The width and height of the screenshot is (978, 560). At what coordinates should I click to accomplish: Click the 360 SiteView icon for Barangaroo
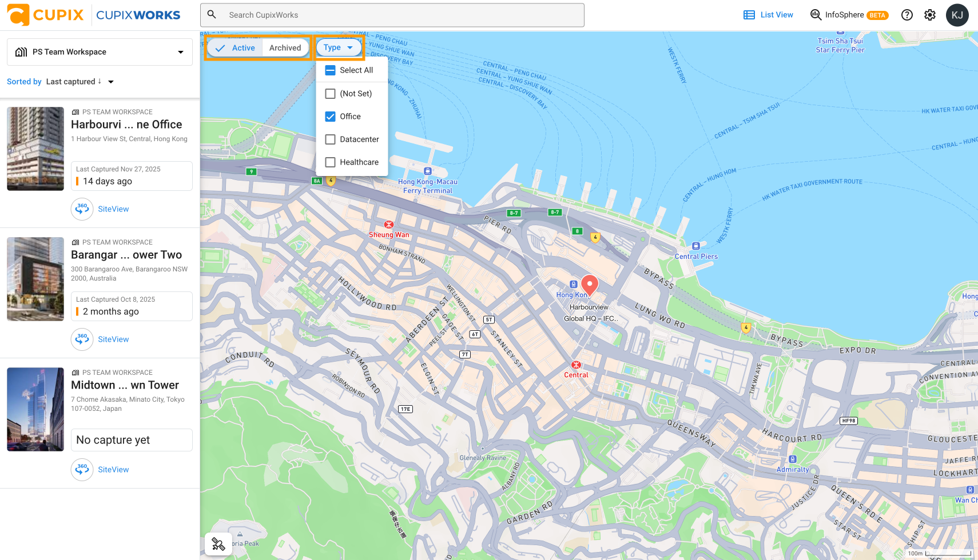point(82,339)
